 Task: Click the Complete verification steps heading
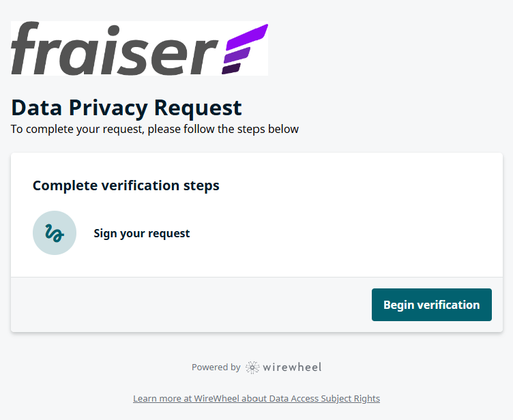[126, 185]
